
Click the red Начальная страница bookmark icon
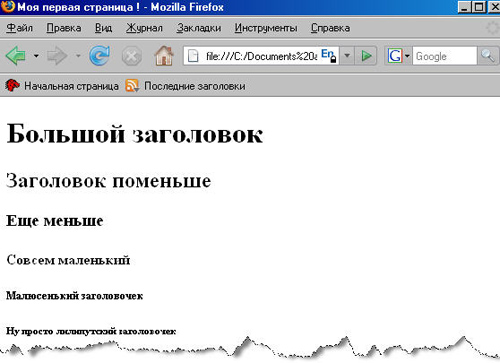[x=12, y=86]
